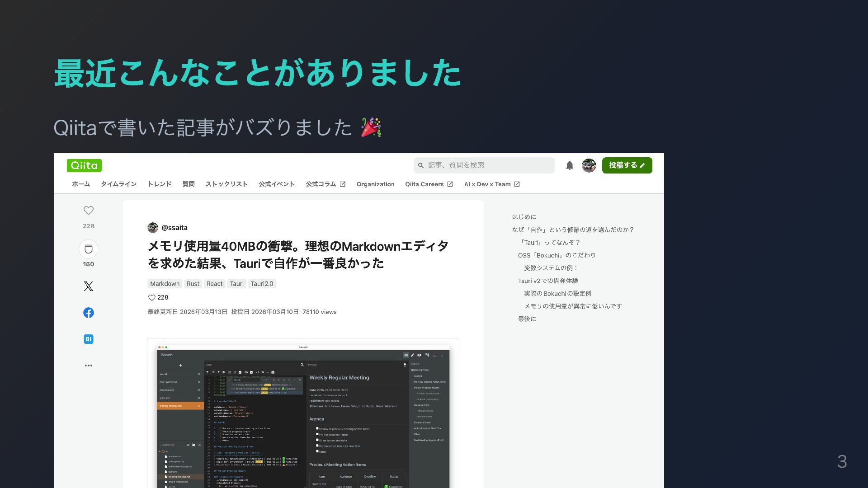This screenshot has height=488, width=868.
Task: Share article on X icon
Action: tap(89, 286)
